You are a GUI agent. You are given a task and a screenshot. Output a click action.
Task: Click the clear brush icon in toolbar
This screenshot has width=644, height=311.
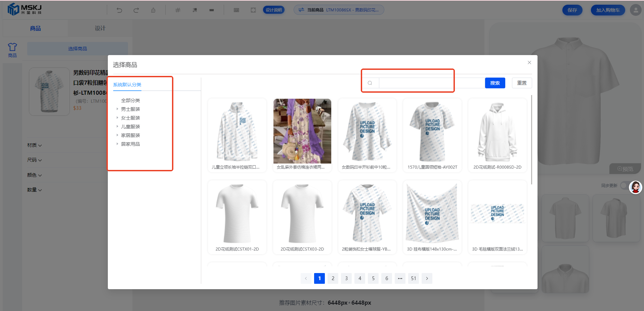[153, 10]
